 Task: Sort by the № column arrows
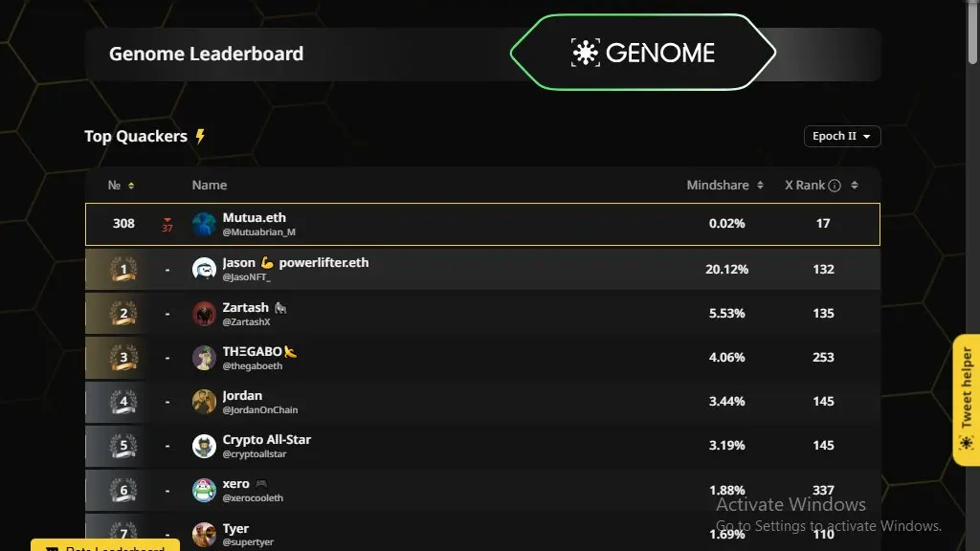[130, 186]
